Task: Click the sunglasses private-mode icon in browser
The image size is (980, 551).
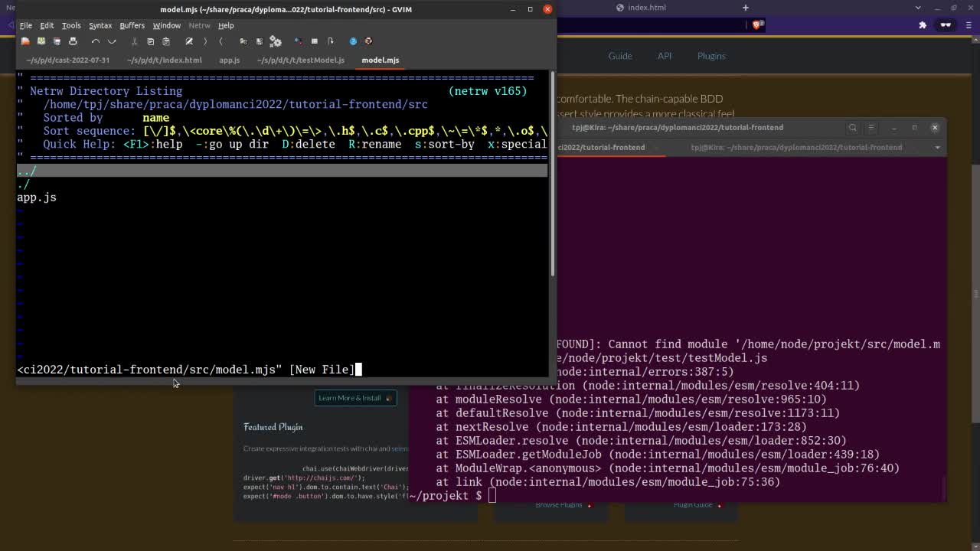Action: (x=946, y=24)
